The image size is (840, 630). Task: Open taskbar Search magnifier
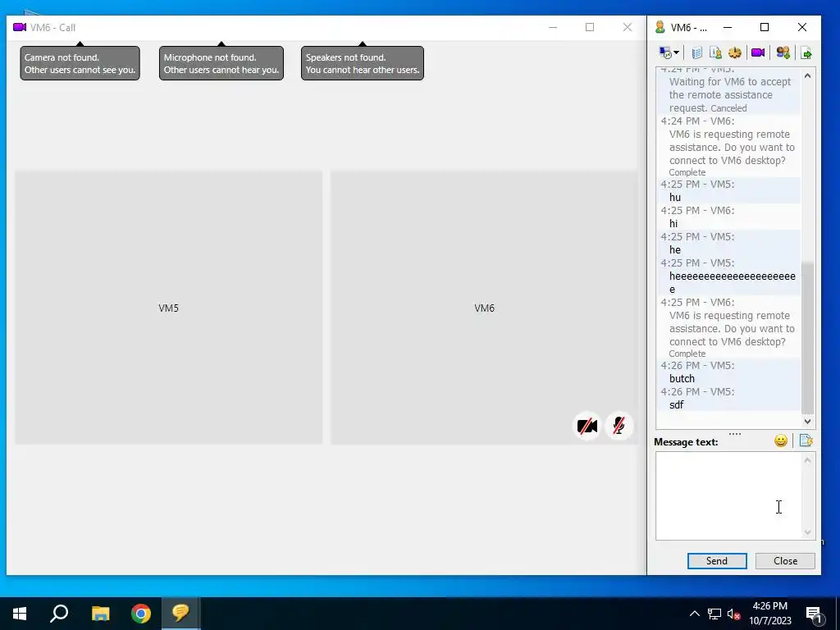[59, 614]
